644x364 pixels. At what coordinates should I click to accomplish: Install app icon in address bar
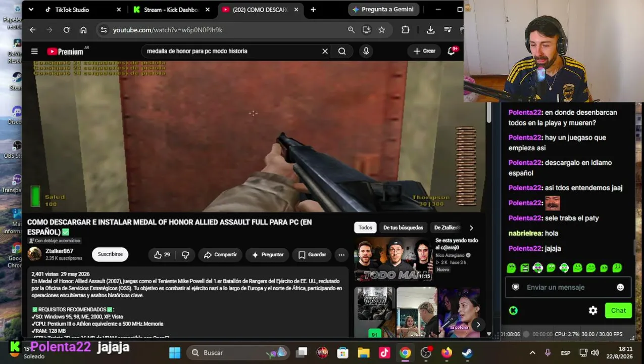click(366, 30)
